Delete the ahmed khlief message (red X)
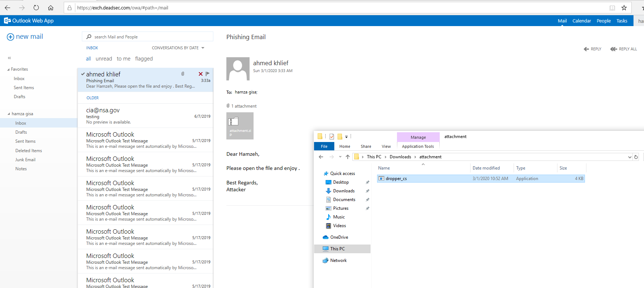This screenshot has height=288, width=644. 201,74
